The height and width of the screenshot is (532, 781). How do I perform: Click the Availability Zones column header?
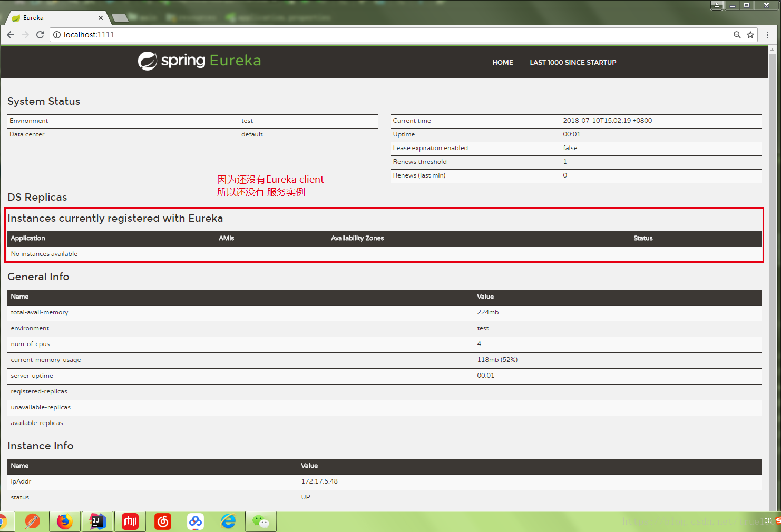point(357,238)
